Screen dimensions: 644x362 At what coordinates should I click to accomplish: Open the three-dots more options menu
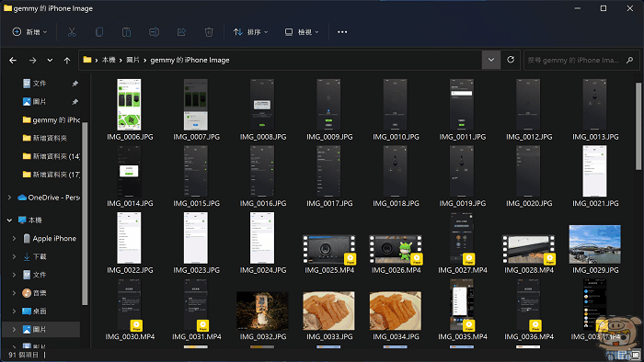point(342,32)
